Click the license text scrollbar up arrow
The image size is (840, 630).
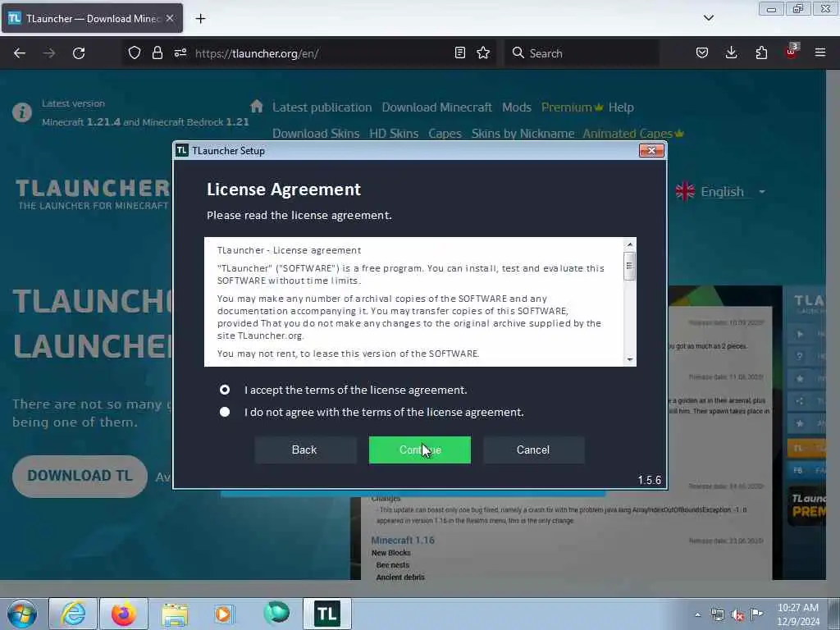[x=630, y=244]
